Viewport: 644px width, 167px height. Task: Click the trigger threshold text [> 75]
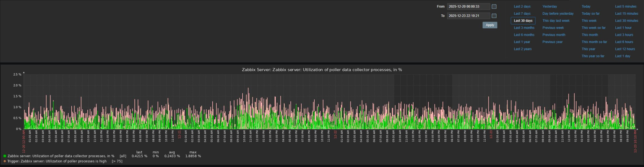point(117,161)
